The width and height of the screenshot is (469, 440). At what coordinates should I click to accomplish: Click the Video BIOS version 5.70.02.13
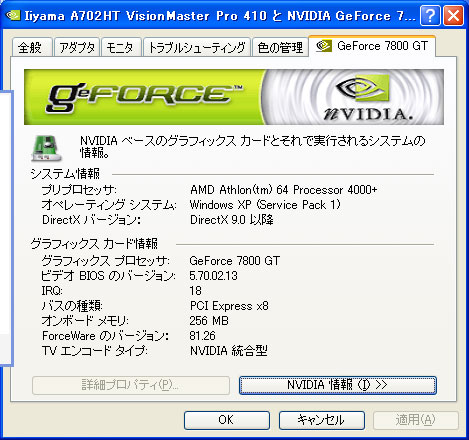tap(213, 276)
